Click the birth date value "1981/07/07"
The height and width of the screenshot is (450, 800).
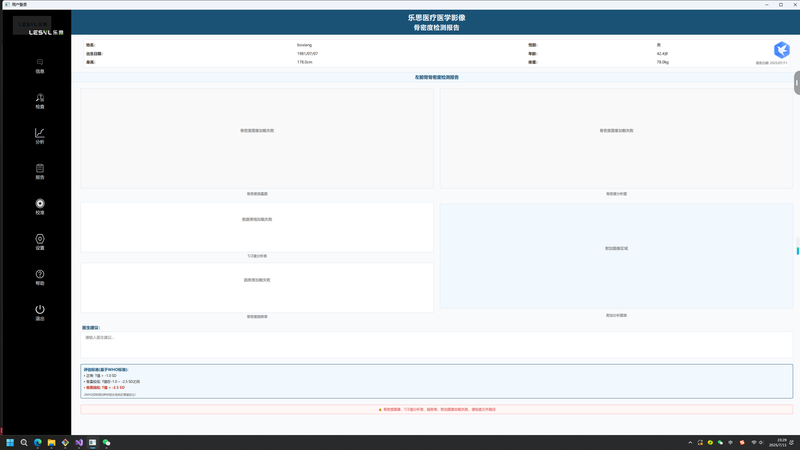(x=307, y=54)
